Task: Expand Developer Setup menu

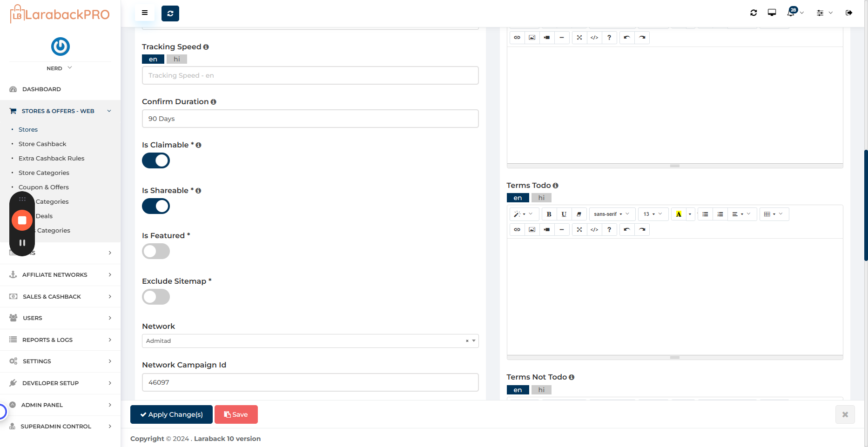Action: pos(61,383)
